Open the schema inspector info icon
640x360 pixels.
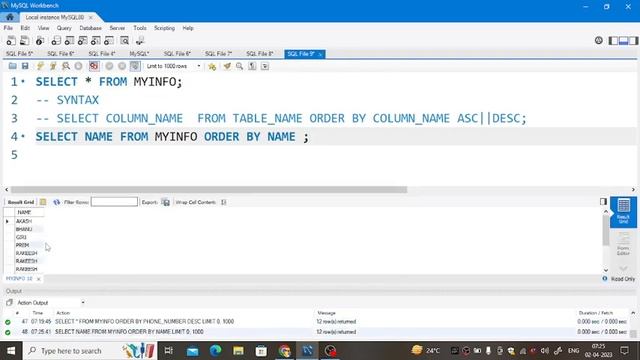tap(40, 40)
